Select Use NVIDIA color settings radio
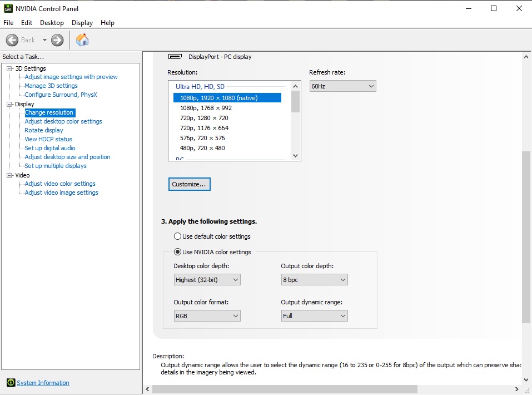This screenshot has height=395, width=532. point(177,252)
